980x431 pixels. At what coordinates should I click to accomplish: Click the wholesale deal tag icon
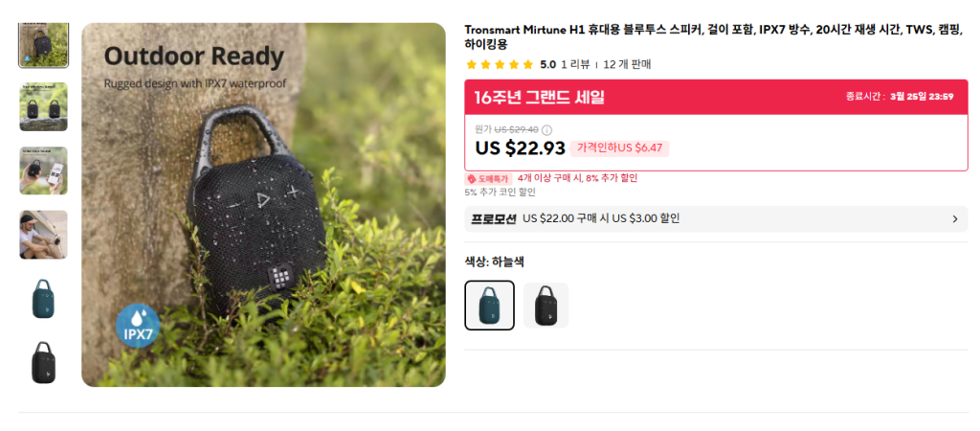pyautogui.click(x=472, y=178)
